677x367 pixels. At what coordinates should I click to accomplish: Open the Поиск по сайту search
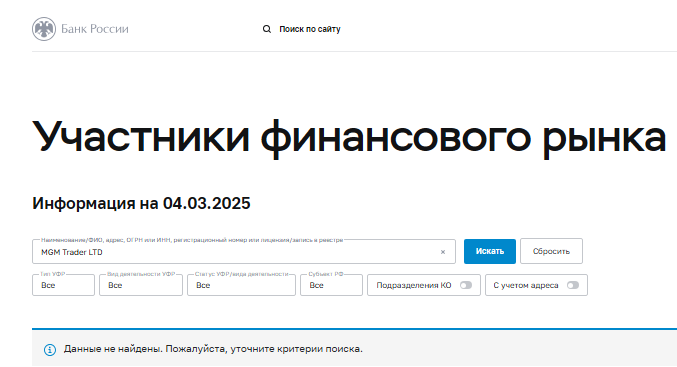point(310,29)
